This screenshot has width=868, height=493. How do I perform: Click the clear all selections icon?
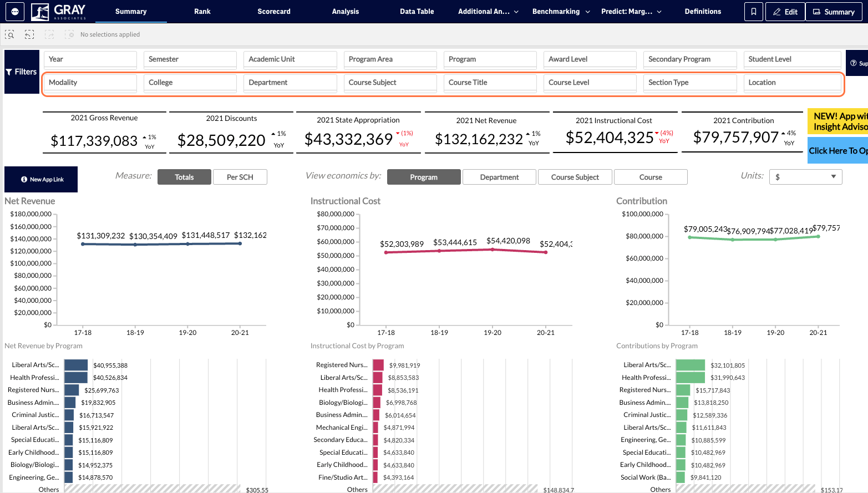point(69,34)
